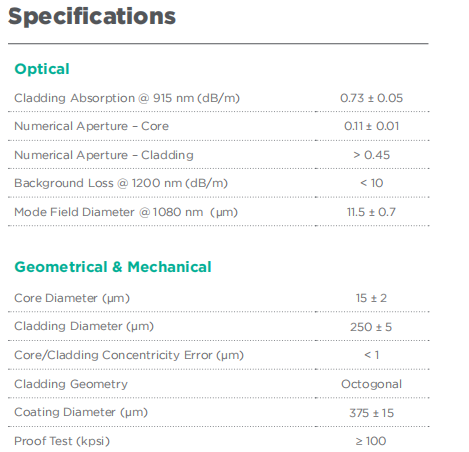Click the < 10 value
469x452 pixels.
(x=372, y=183)
